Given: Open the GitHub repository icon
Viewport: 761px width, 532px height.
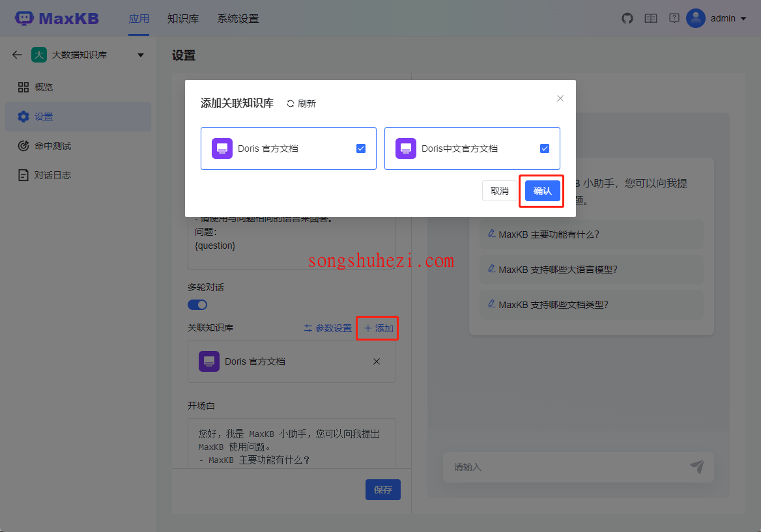Looking at the screenshot, I should point(627,18).
